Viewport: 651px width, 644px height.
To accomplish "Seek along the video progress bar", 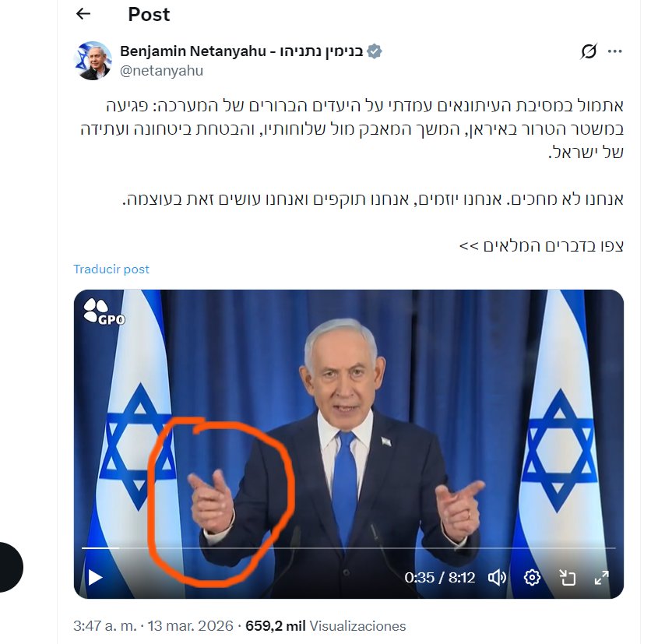I will pyautogui.click(x=348, y=548).
